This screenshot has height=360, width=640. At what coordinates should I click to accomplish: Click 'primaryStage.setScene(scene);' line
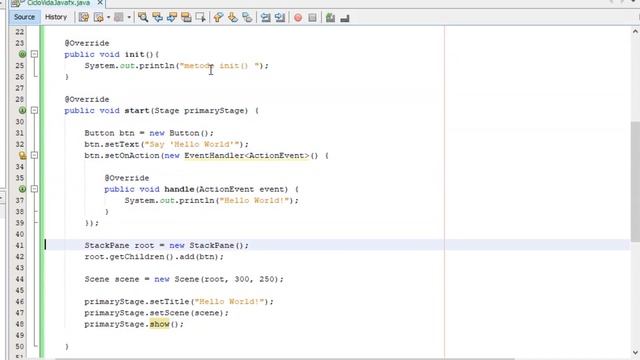[156, 313]
